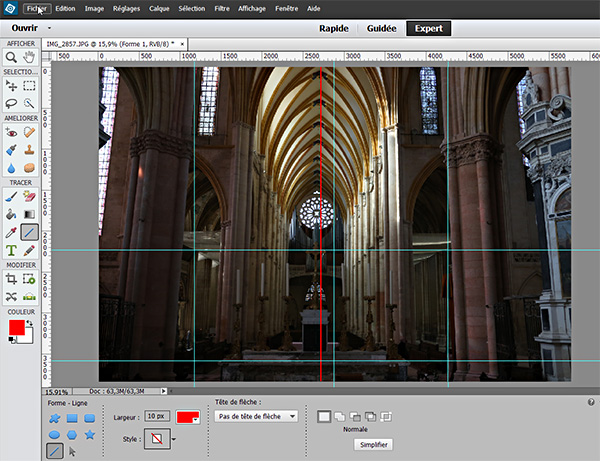Open the Style picker dropdown arrow
The image size is (600, 461).
click(x=174, y=439)
